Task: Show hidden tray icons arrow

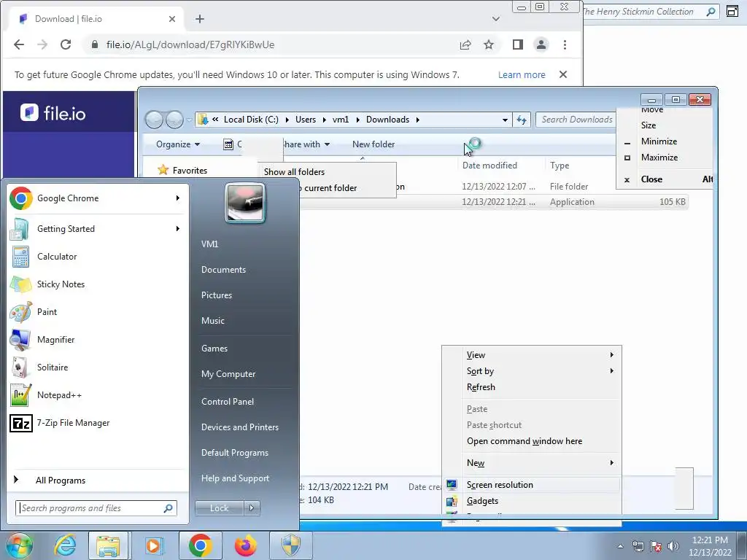Action: coord(620,546)
